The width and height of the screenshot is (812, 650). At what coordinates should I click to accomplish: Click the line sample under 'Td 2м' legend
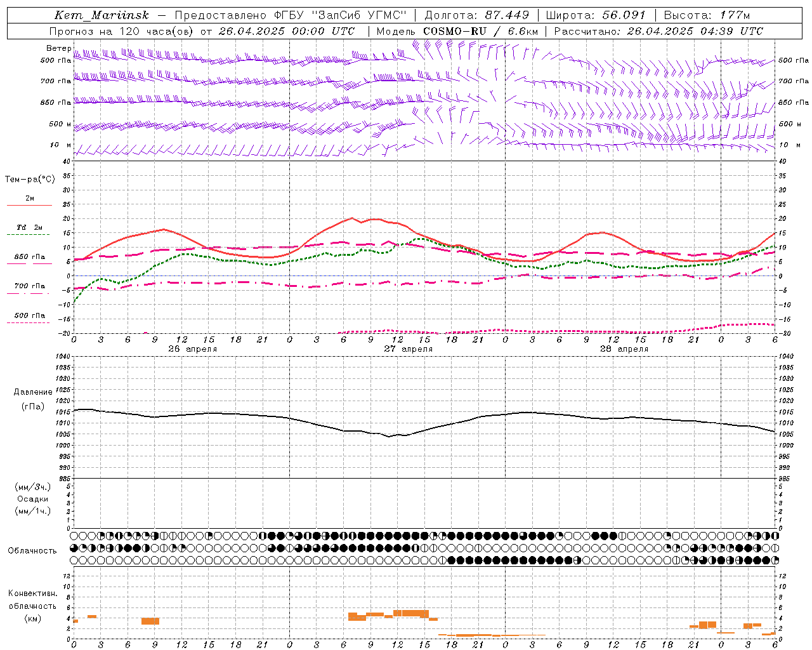coord(29,234)
